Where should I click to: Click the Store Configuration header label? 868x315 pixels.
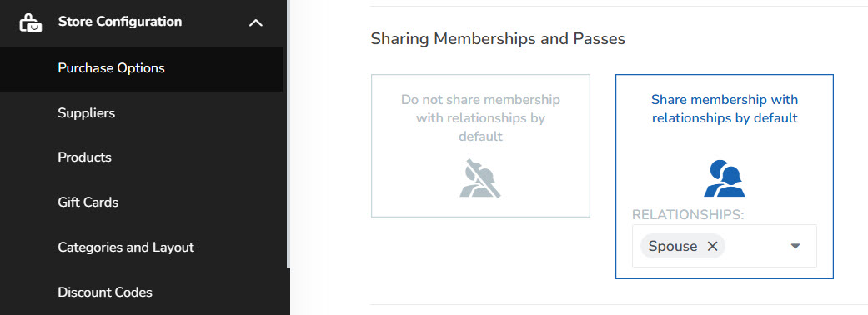pos(120,22)
